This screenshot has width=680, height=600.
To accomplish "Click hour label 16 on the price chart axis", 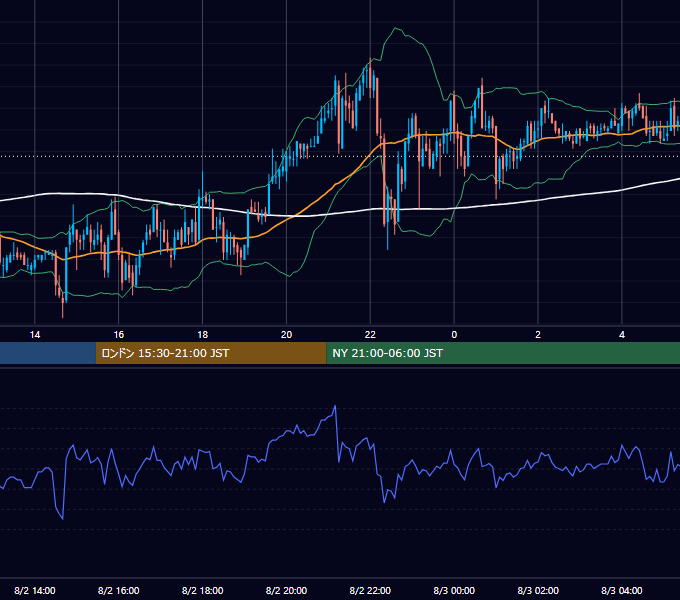I will 118,334.
